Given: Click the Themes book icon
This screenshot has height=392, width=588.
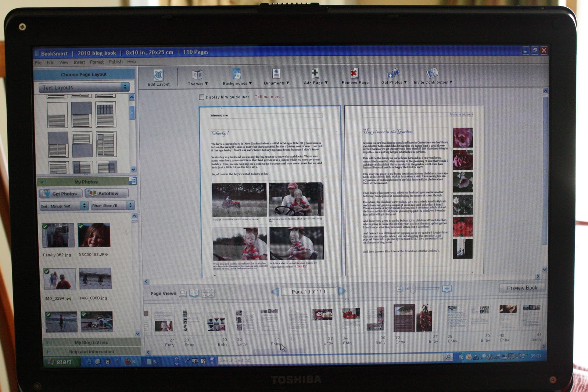Looking at the screenshot, I should 197,75.
